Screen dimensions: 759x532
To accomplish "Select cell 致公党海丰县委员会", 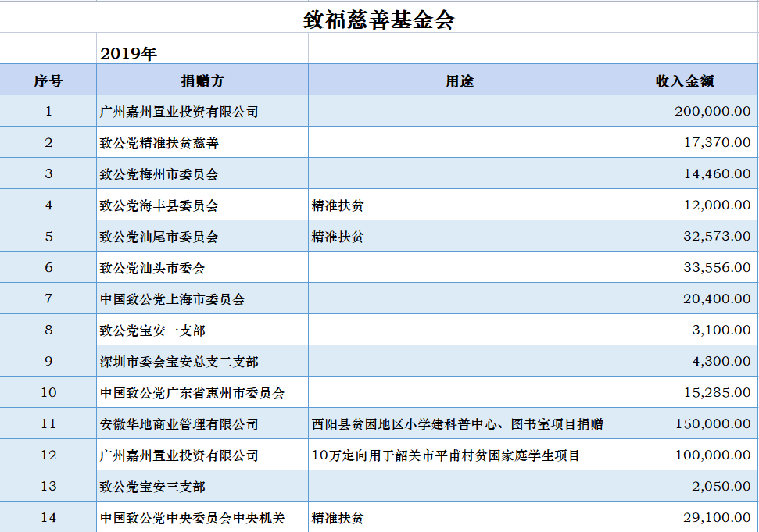I will coord(202,205).
